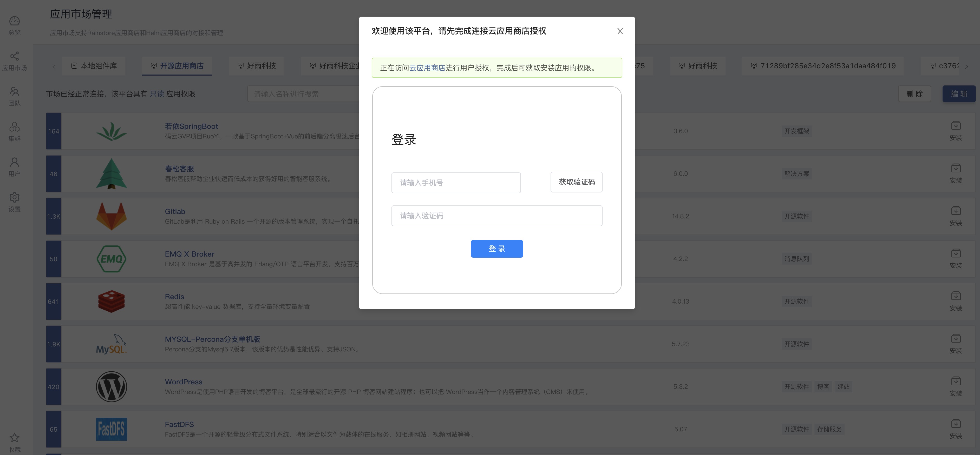Open the 团队 teams section
This screenshot has width=980, height=455.
[x=14, y=95]
